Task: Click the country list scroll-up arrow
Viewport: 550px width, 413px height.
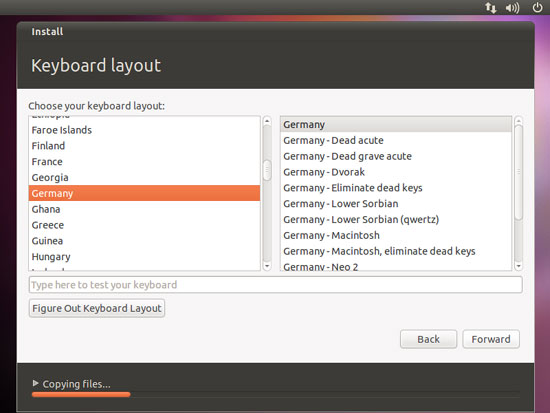Action: 267,121
